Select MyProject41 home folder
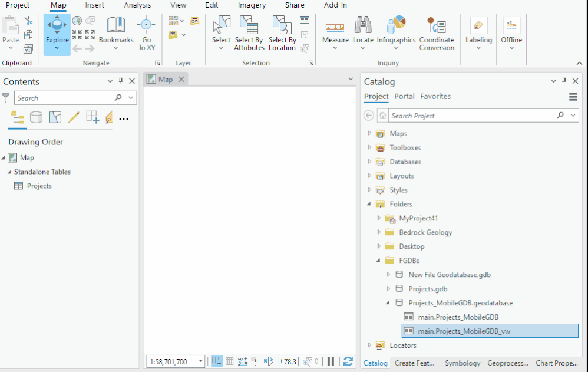 point(418,218)
